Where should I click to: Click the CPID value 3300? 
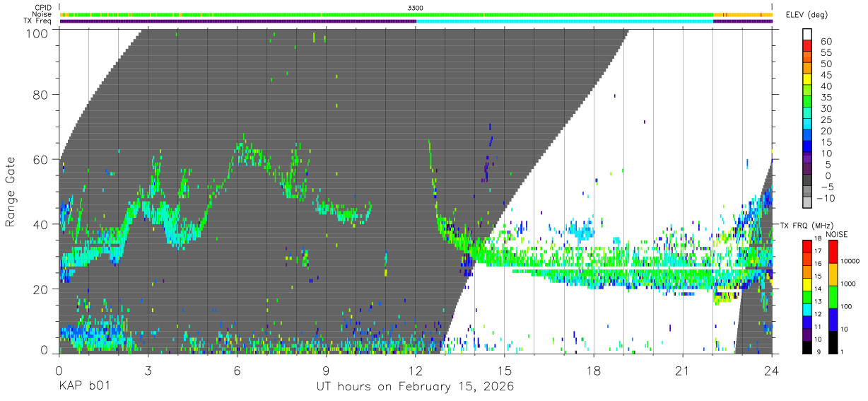click(416, 8)
